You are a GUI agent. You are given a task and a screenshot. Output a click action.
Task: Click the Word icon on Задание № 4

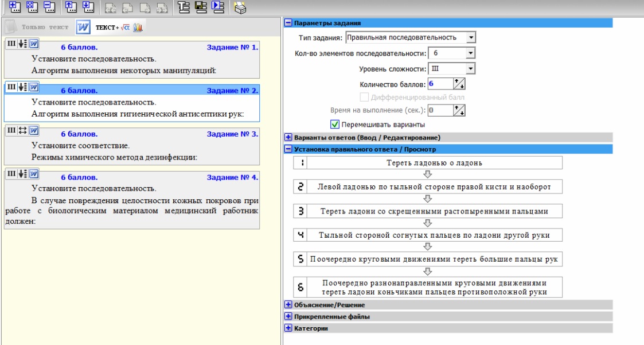34,173
